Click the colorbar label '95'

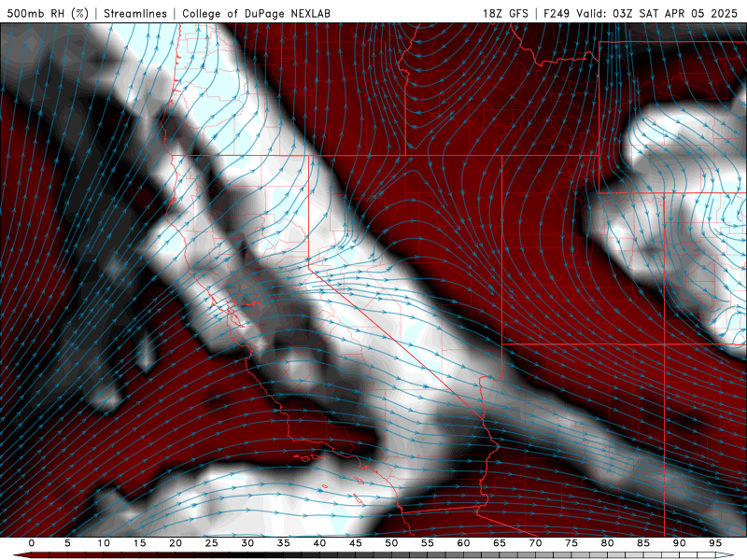pos(715,543)
